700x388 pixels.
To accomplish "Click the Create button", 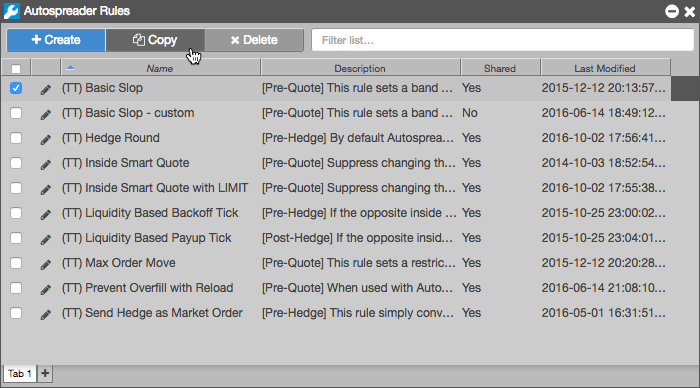I will (x=56, y=40).
